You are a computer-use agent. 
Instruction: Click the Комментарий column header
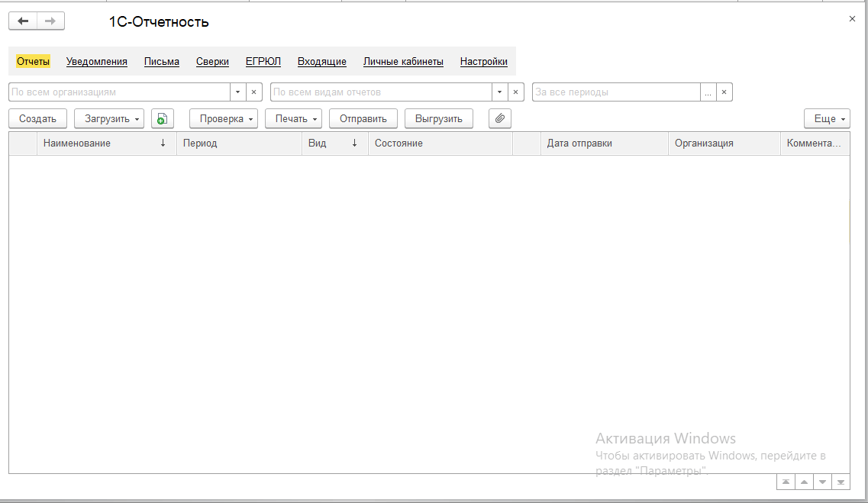click(815, 143)
